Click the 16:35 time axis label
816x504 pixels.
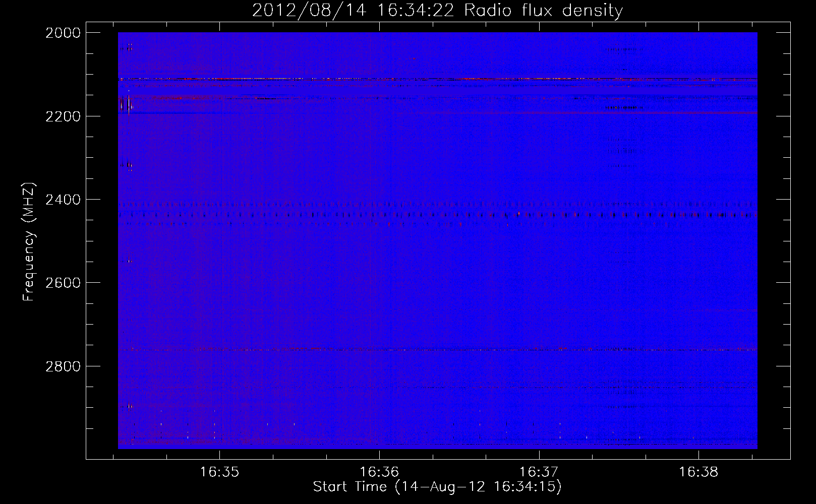[x=219, y=472]
